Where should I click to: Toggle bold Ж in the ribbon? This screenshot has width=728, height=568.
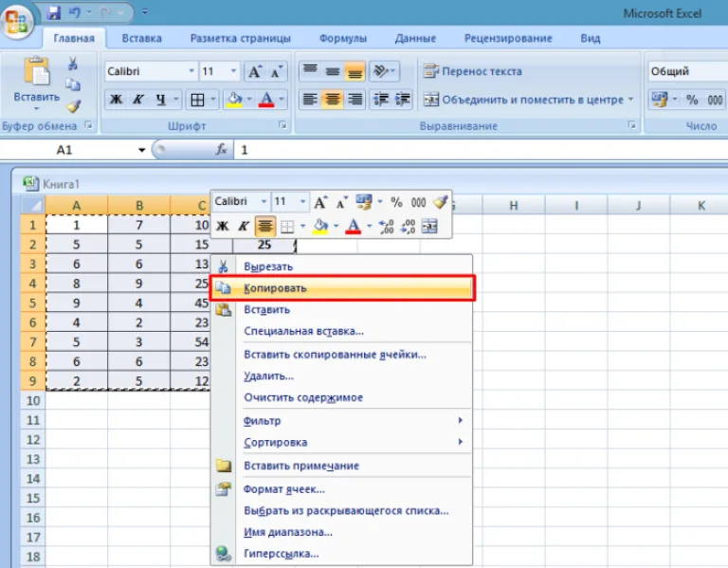click(x=116, y=99)
